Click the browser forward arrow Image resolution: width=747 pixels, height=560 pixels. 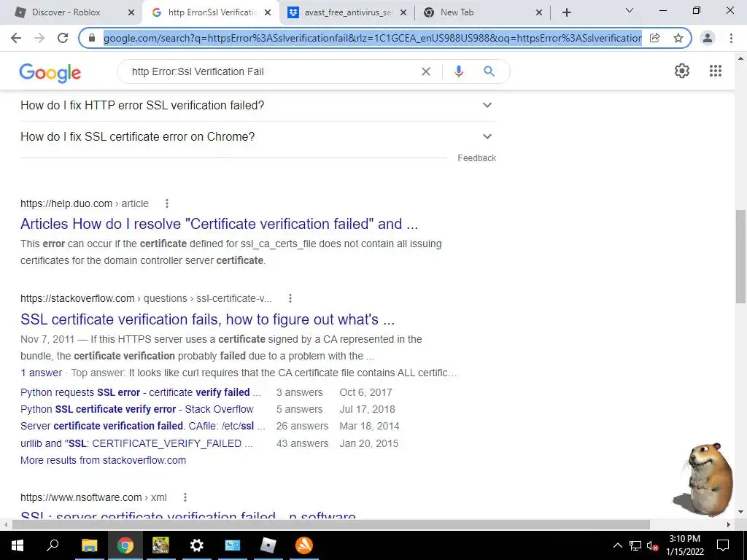pyautogui.click(x=39, y=38)
